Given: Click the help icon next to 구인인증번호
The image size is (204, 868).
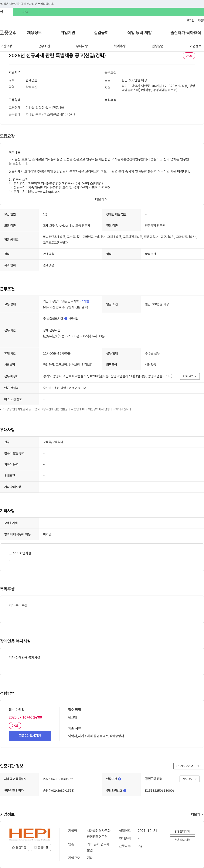Looking at the screenshot, I should (125, 790).
